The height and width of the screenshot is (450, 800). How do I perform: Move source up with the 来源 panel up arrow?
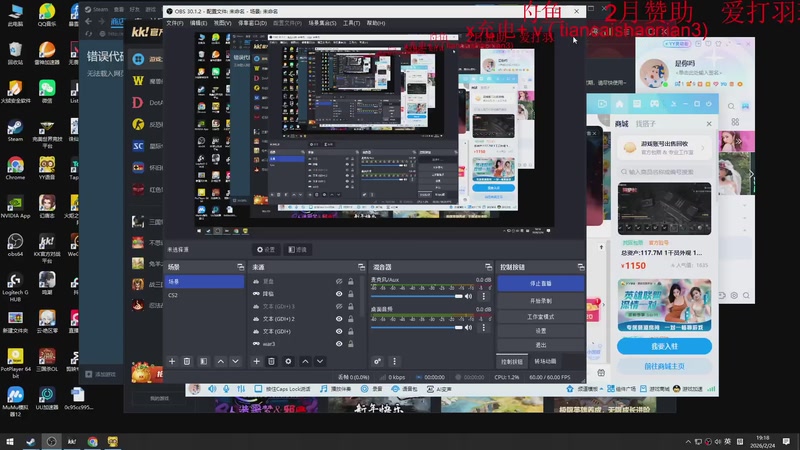[x=305, y=361]
